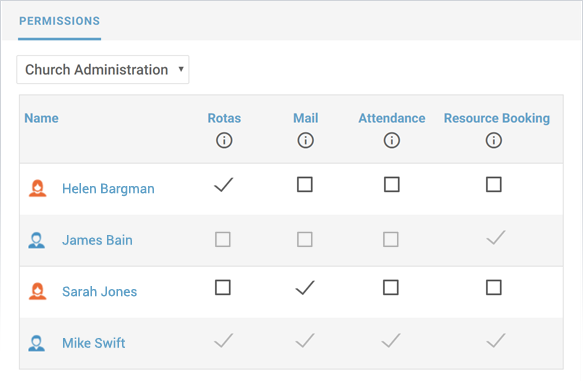Open the Church Administration dropdown
This screenshot has height=389, width=583.
[103, 70]
